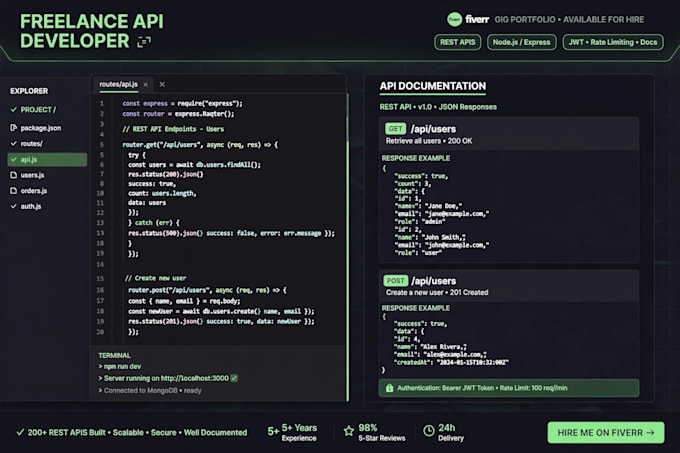680x453 pixels.
Task: Click the second x next to the editor tabs
Action: point(162,84)
